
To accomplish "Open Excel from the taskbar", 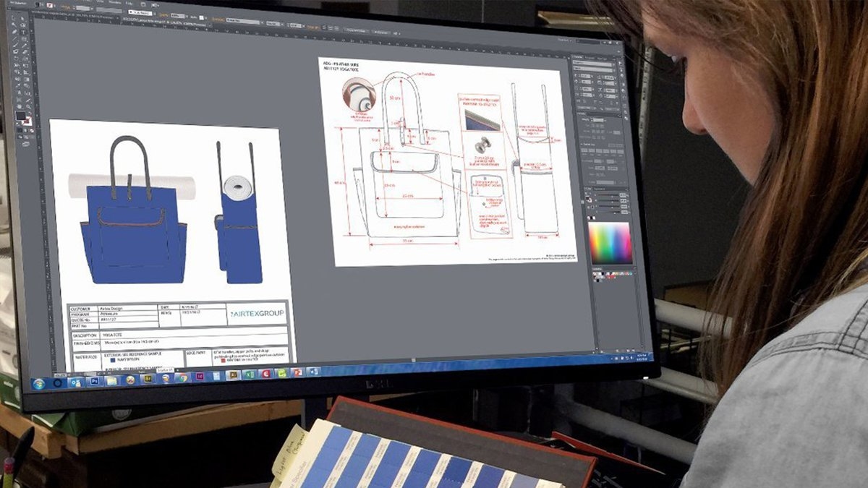I will point(249,374).
